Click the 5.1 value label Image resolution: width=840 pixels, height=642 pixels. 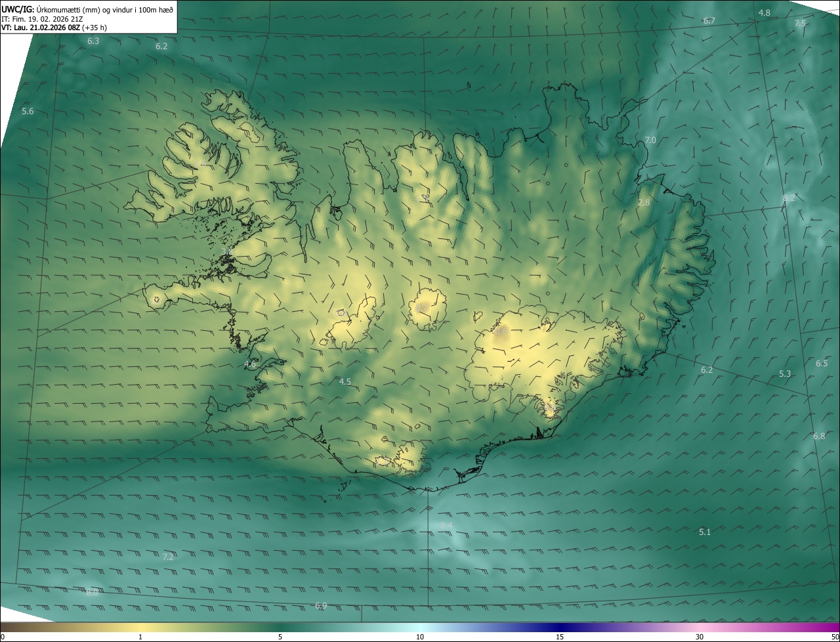(705, 532)
